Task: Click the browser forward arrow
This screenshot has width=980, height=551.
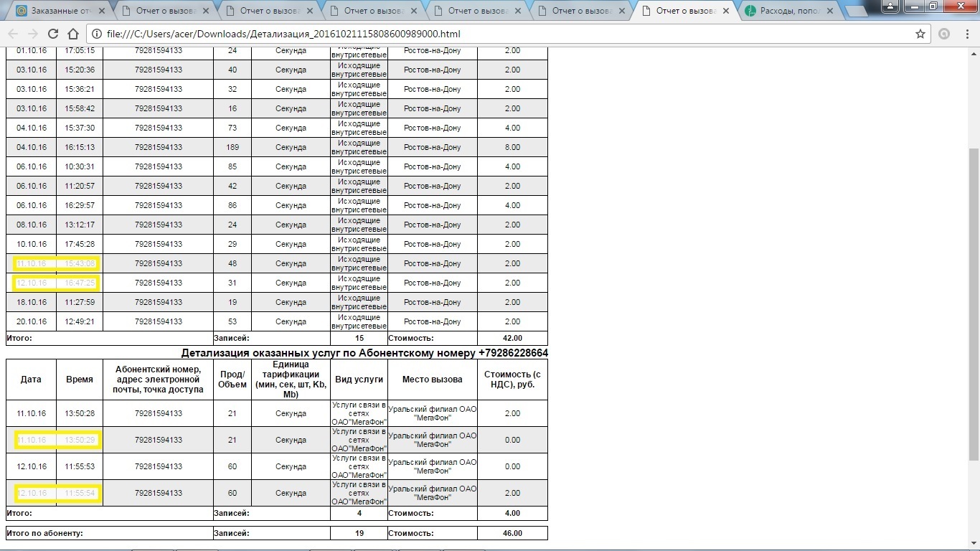Action: click(x=33, y=34)
